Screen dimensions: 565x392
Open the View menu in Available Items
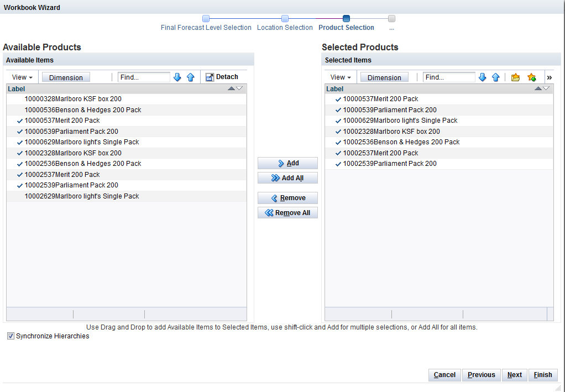click(x=22, y=77)
